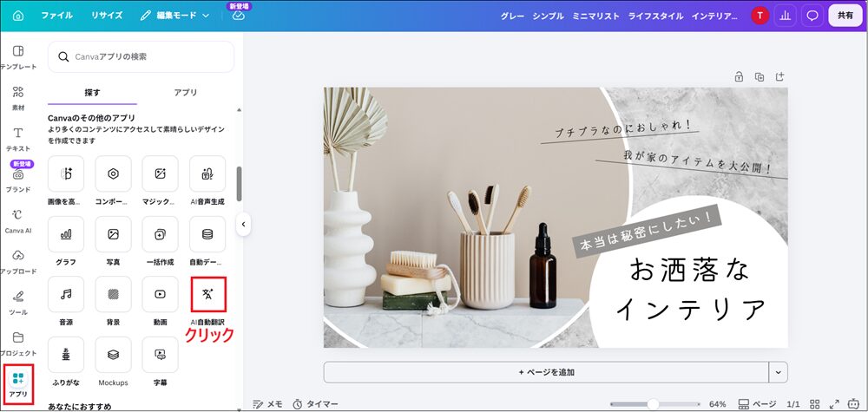Click the Canvaアプリの検索 search field
Screen dimensions: 868x412
click(141, 56)
